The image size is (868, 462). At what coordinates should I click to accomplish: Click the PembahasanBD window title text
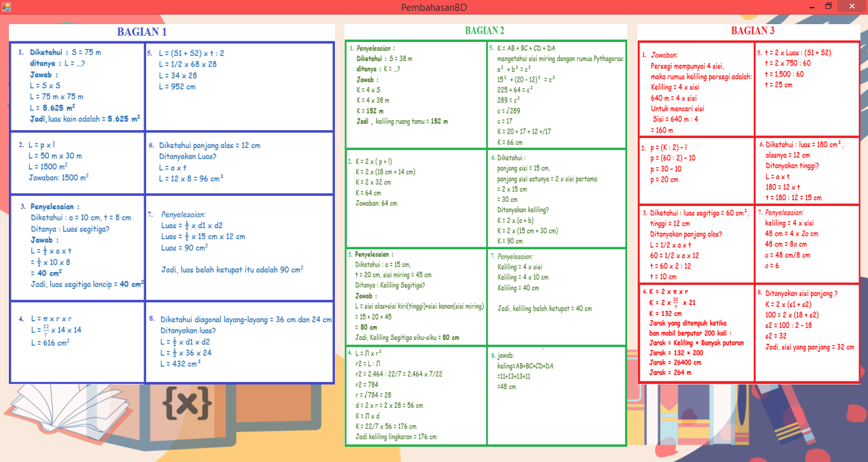[x=434, y=7]
